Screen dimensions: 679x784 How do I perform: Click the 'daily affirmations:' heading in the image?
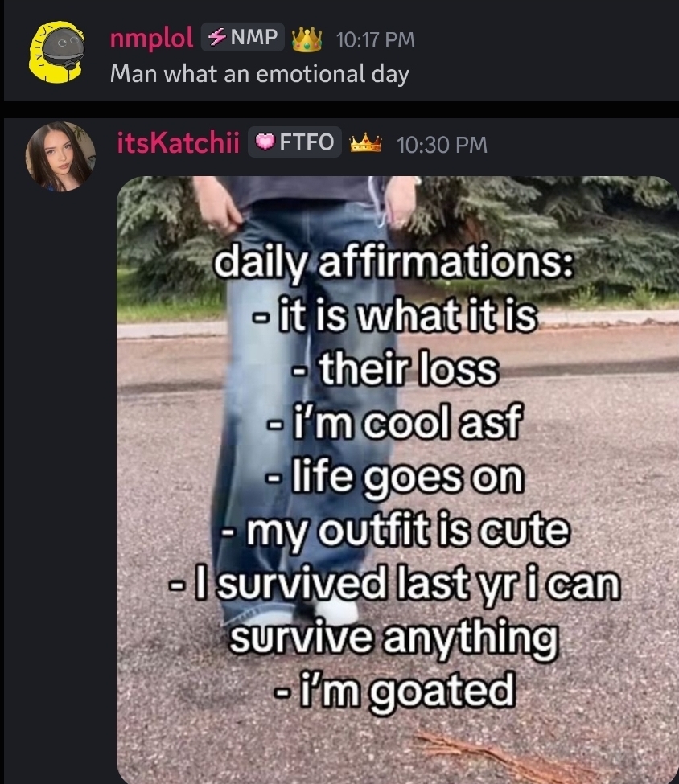(x=393, y=263)
